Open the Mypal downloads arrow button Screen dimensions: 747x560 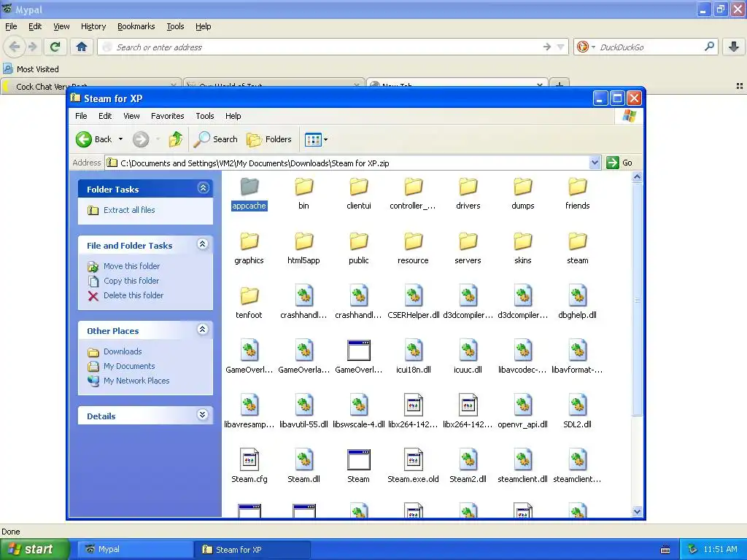click(734, 47)
